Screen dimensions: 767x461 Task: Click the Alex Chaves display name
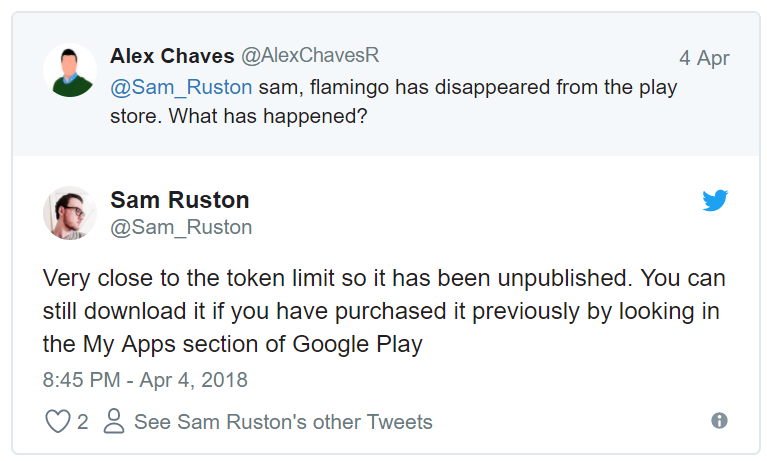click(171, 55)
